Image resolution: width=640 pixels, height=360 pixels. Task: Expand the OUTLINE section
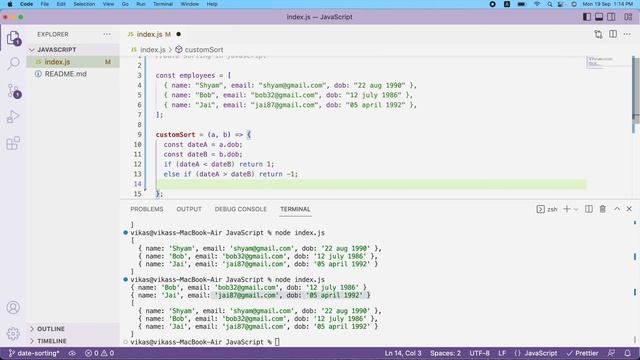73,329
